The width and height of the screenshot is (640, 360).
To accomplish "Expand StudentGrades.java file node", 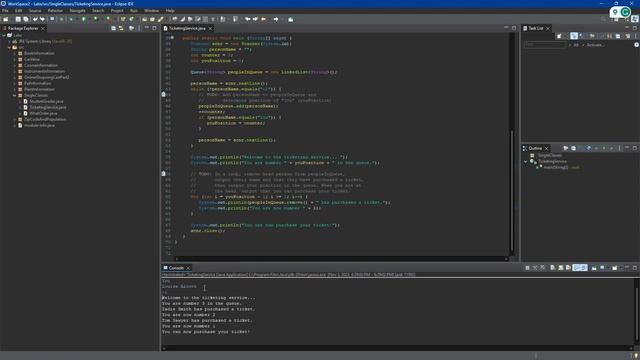I will point(20,101).
